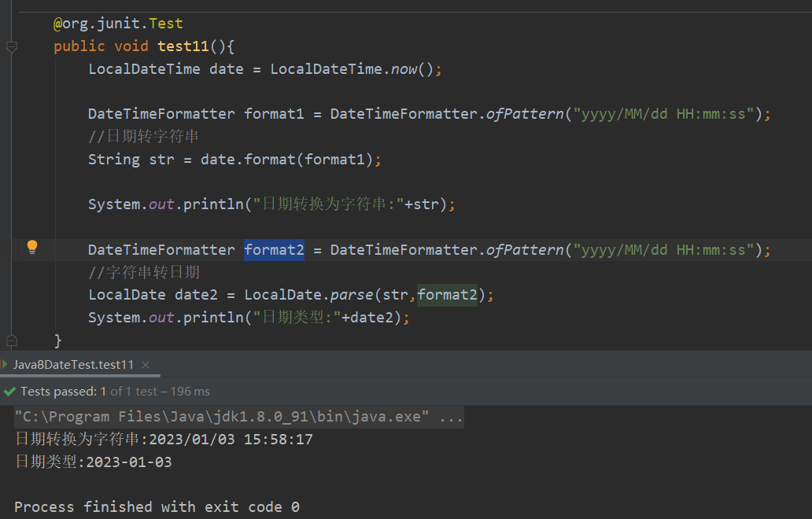Click the green run icon left of Java8DateTest.test11

[5, 364]
